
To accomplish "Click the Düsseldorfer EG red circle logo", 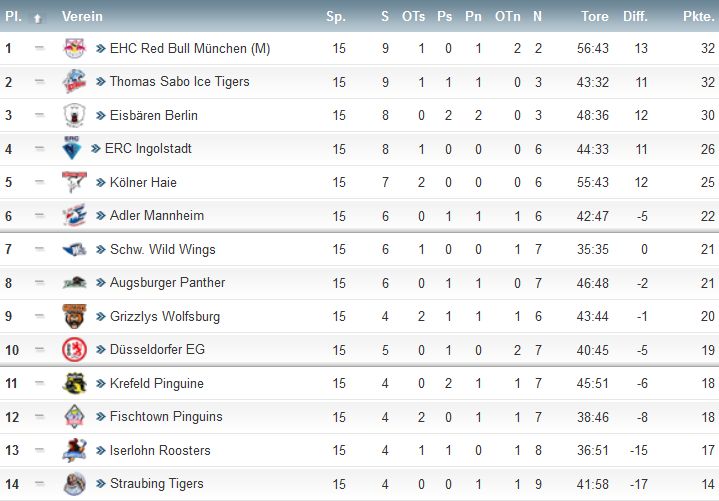I will tap(74, 350).
